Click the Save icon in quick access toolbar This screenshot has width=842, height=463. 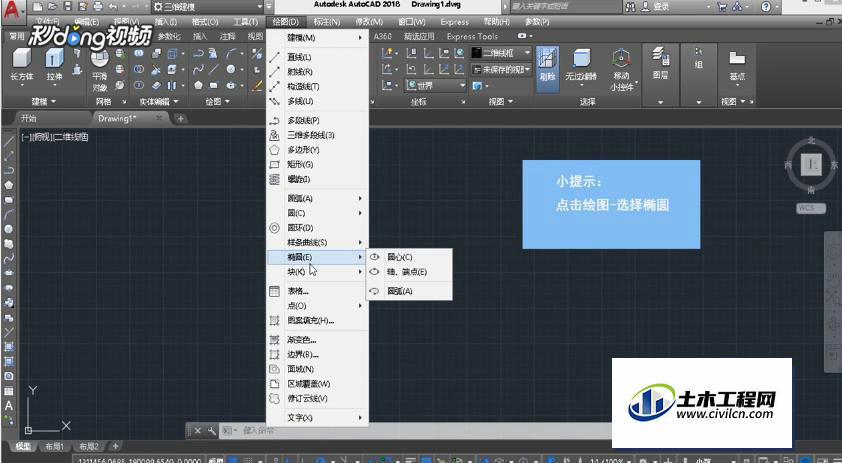click(x=68, y=7)
